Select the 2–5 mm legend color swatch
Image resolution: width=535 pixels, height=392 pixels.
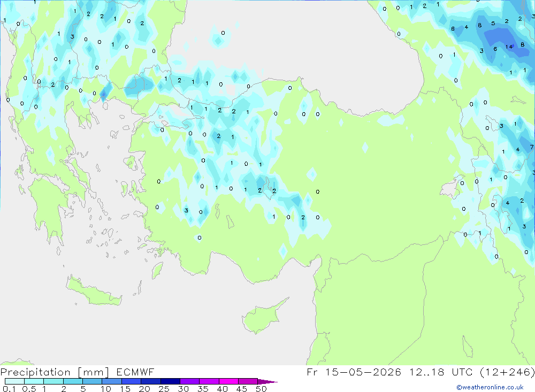pyautogui.click(x=73, y=381)
